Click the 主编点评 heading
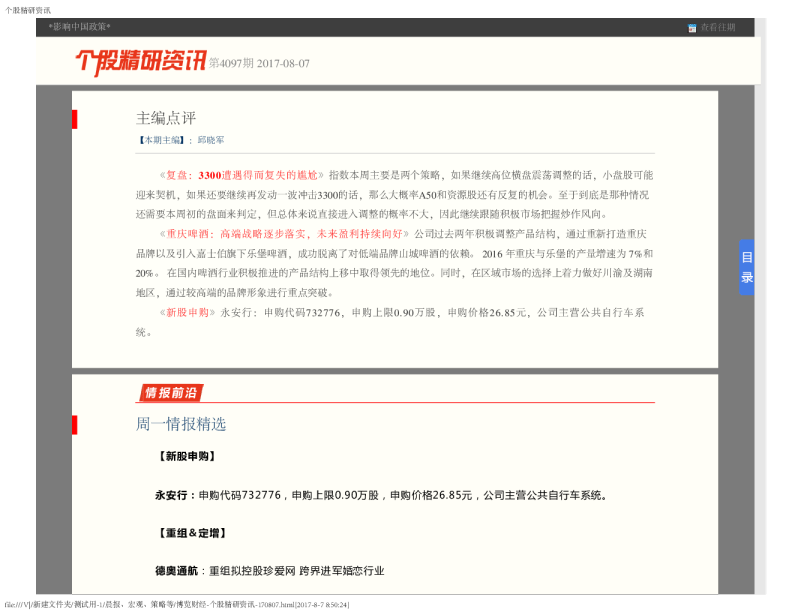The image size is (792, 612). (x=166, y=118)
